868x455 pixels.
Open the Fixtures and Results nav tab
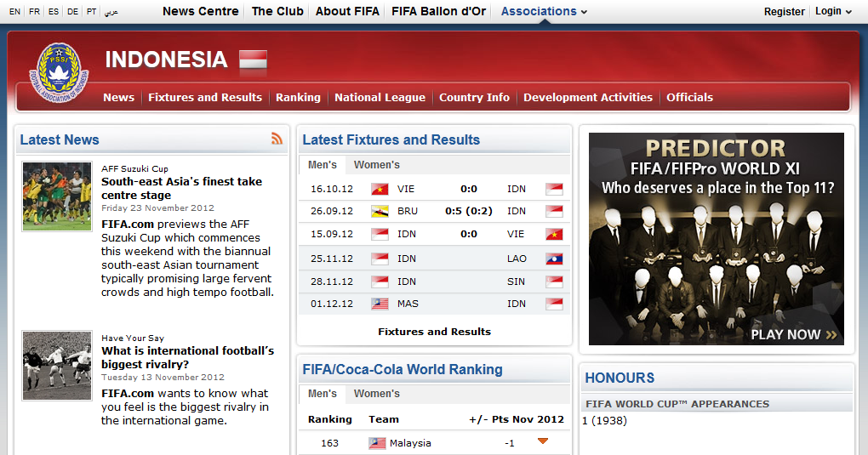click(x=205, y=98)
